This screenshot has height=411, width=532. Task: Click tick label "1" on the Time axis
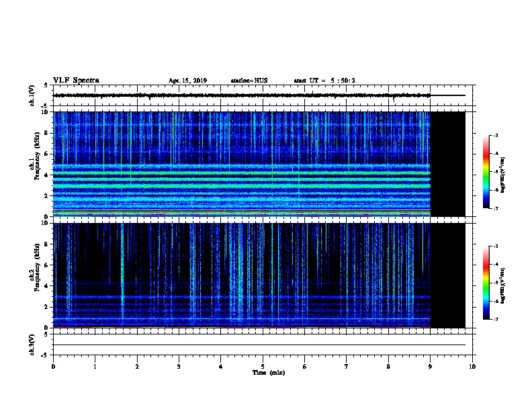[x=95, y=367]
